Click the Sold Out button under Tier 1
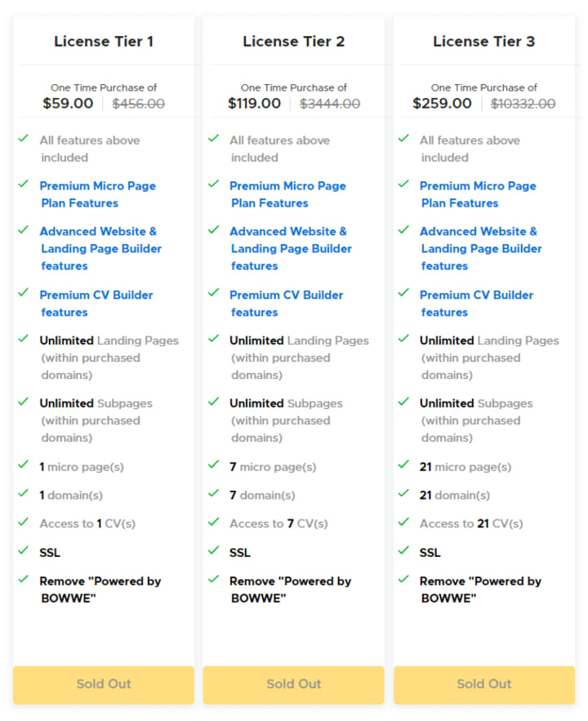 [x=104, y=685]
